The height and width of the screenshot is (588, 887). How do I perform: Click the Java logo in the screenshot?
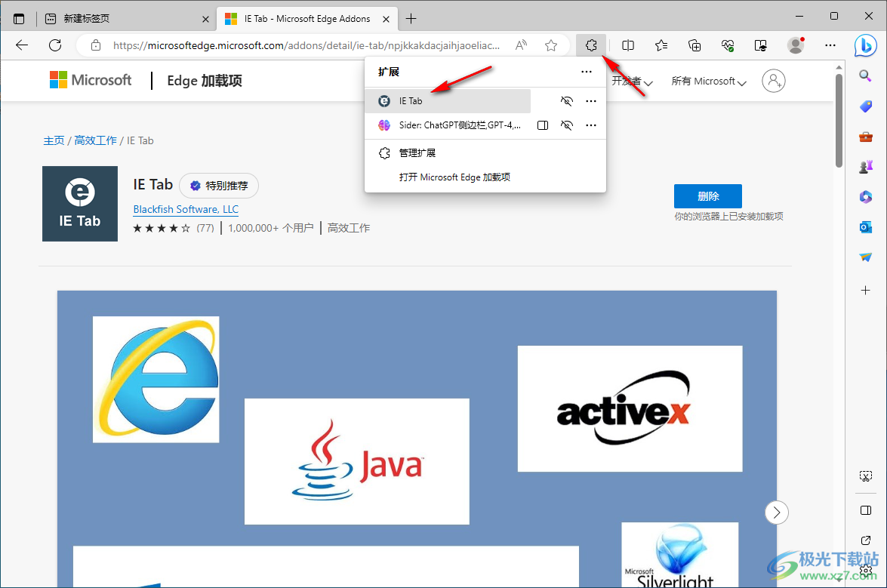[357, 461]
